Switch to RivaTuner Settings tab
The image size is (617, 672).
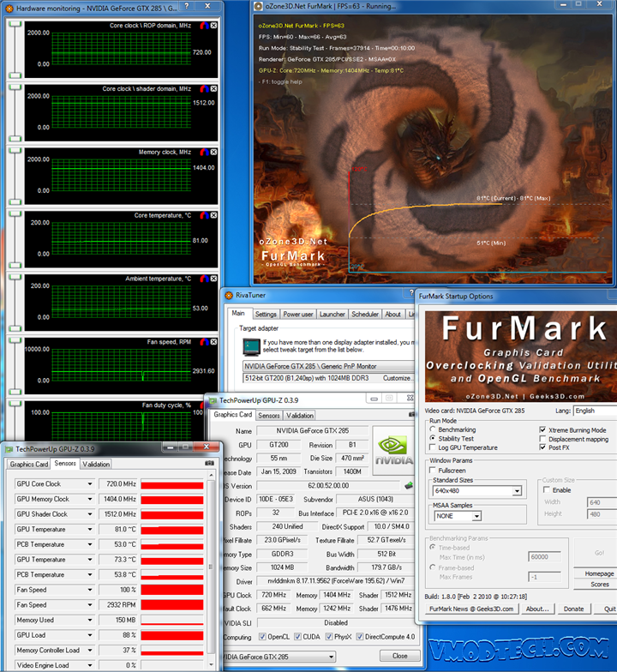(266, 314)
